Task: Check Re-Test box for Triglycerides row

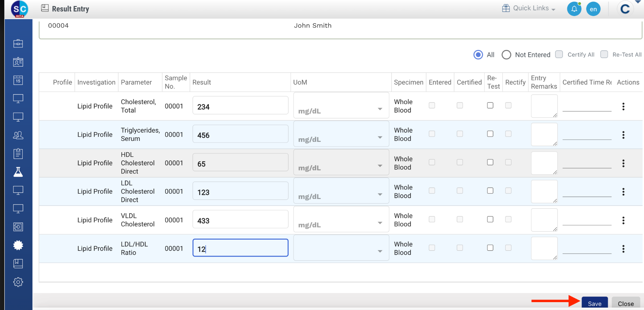Action: tap(490, 134)
